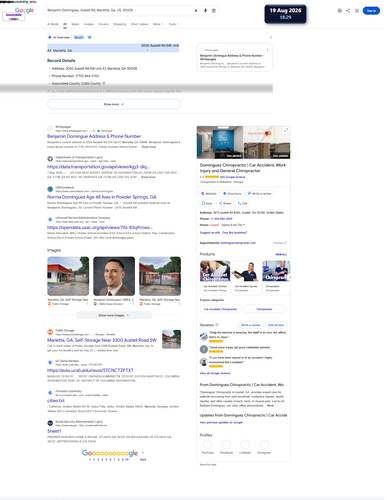
Task: Click View previous updates on Google
Action: click(x=221, y=422)
